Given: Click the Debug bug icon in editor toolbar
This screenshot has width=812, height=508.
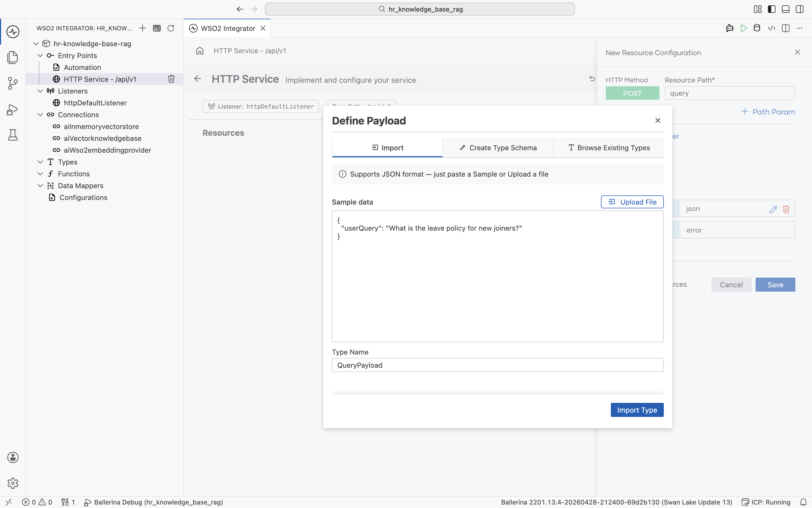Looking at the screenshot, I should pyautogui.click(x=757, y=28).
